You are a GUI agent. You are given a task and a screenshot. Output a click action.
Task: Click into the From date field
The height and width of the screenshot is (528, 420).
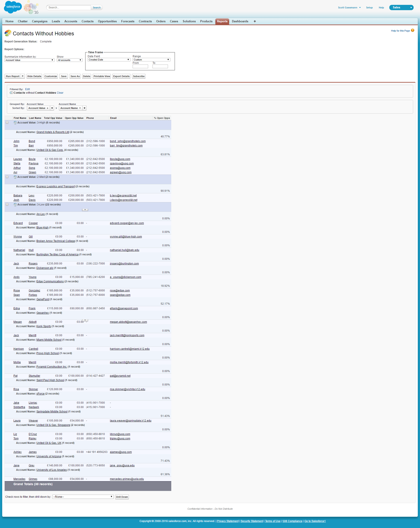click(140, 66)
